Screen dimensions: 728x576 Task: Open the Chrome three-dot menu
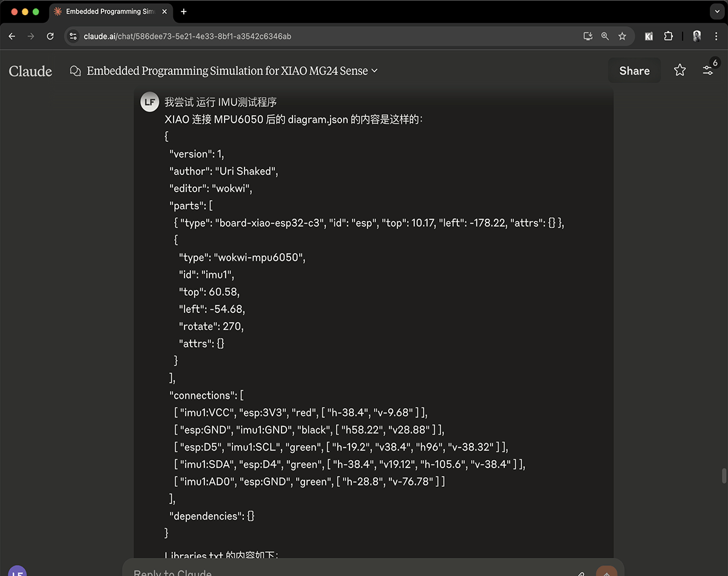716,36
